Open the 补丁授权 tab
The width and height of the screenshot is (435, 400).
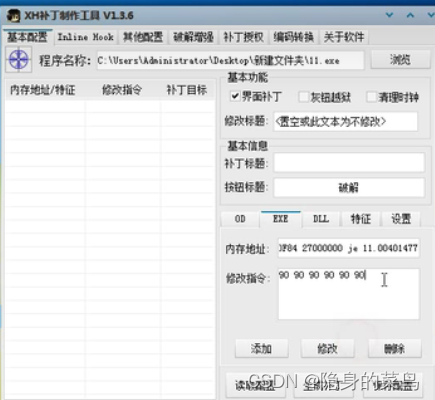(244, 37)
